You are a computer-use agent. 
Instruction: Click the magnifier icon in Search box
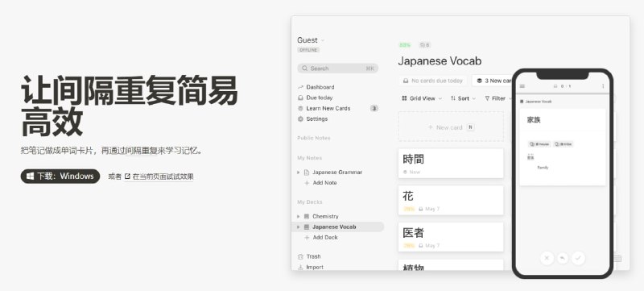pyautogui.click(x=304, y=69)
